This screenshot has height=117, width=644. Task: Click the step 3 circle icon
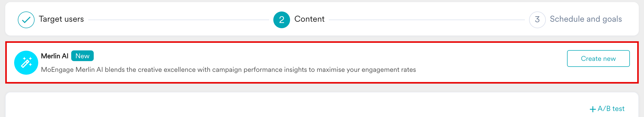(537, 20)
